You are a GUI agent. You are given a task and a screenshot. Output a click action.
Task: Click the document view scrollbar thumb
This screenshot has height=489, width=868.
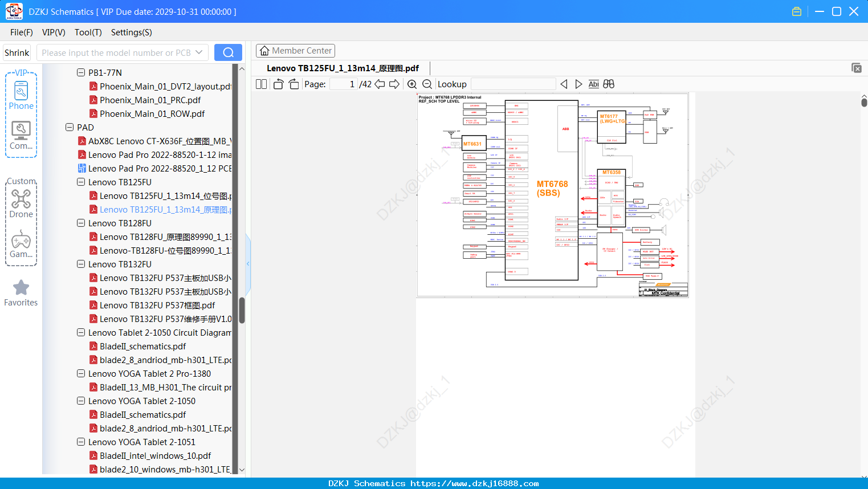click(864, 103)
